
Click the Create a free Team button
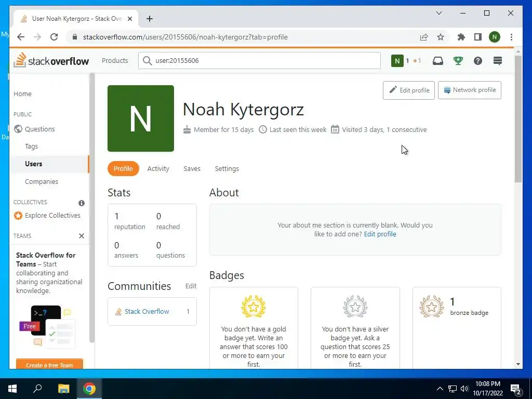tap(49, 365)
